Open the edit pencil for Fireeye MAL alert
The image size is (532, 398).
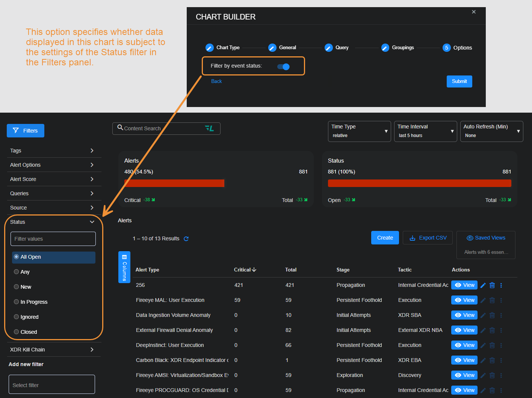click(483, 300)
